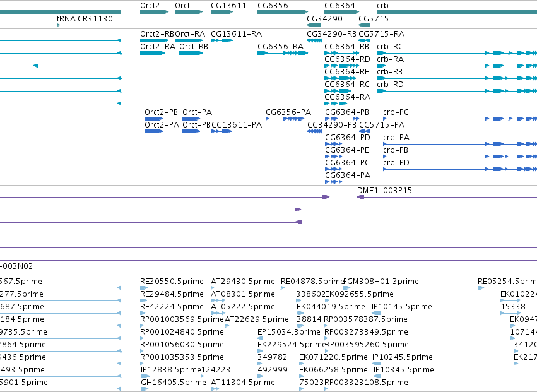Click the crb-RC transcript label
This screenshot has height=392, width=537.
[x=390, y=47]
